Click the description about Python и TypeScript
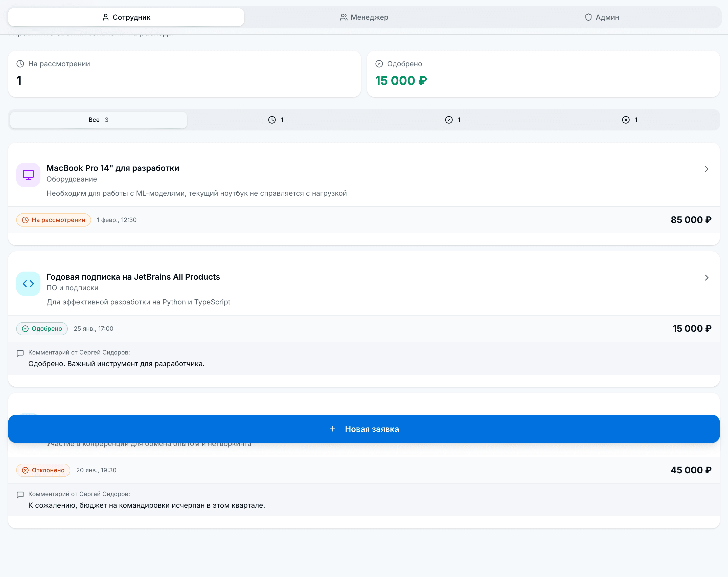Image resolution: width=728 pixels, height=577 pixels. point(138,302)
